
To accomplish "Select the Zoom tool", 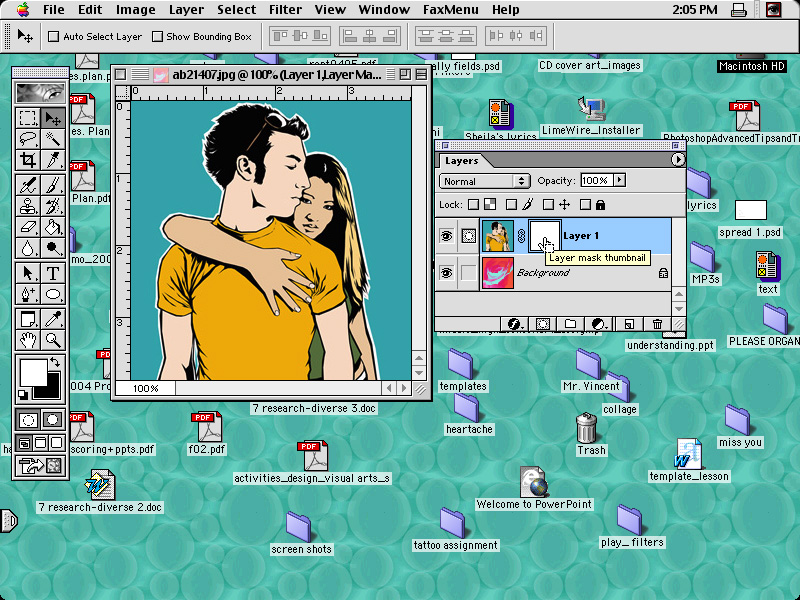I will click(53, 340).
